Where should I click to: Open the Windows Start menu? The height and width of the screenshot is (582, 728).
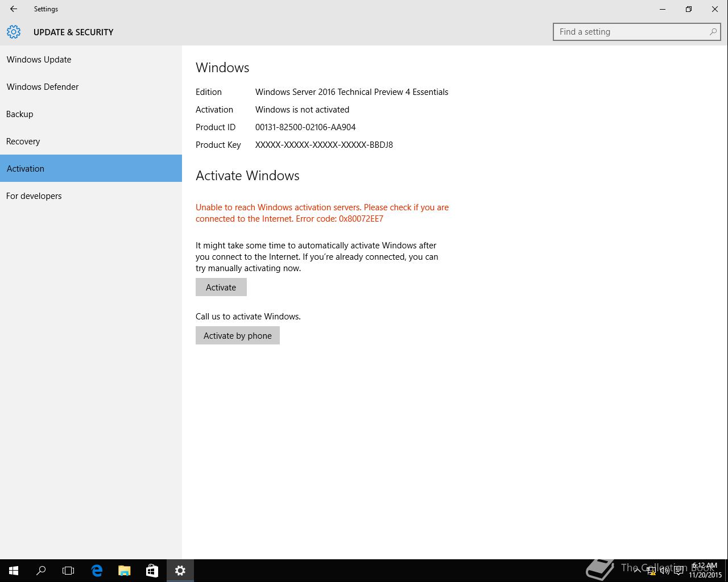point(14,571)
